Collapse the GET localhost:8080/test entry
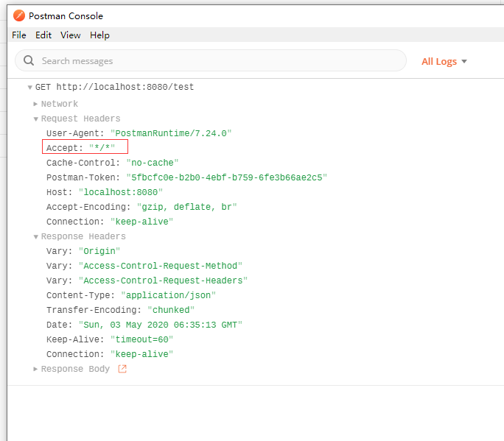The width and height of the screenshot is (504, 441). click(29, 87)
